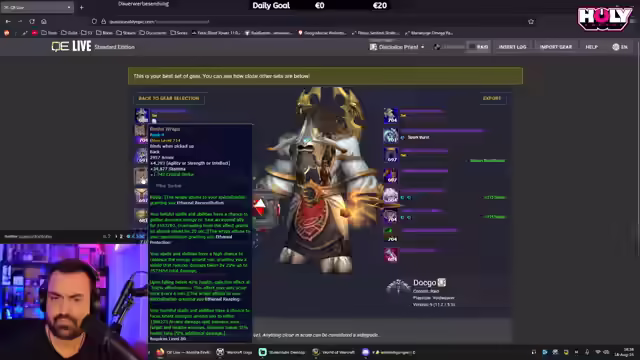
Task: Open the microphone icon in system tray
Action: [x=587, y=352]
